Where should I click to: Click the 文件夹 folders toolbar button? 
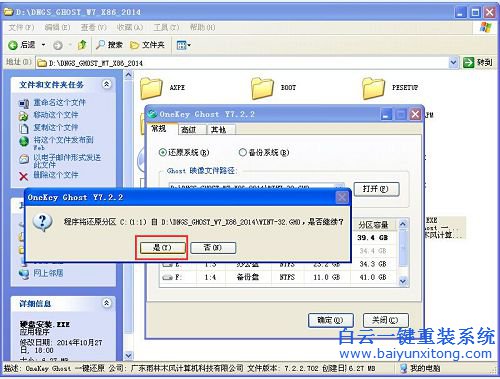pyautogui.click(x=147, y=45)
